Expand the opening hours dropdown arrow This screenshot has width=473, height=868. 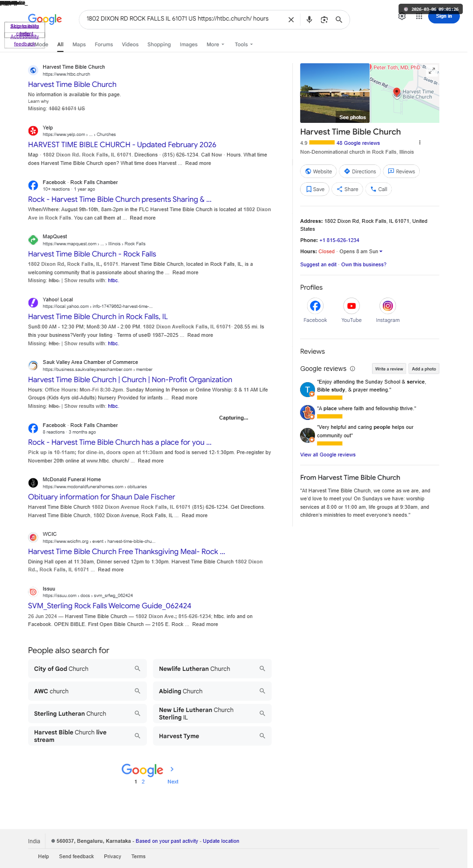(x=381, y=251)
